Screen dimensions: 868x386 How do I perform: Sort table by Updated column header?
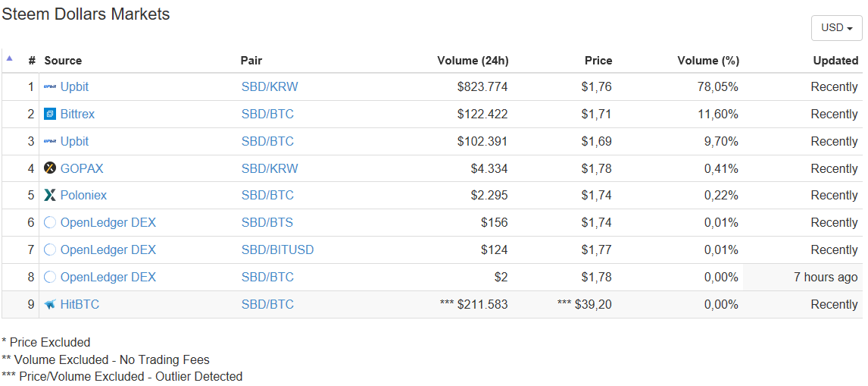click(x=835, y=61)
